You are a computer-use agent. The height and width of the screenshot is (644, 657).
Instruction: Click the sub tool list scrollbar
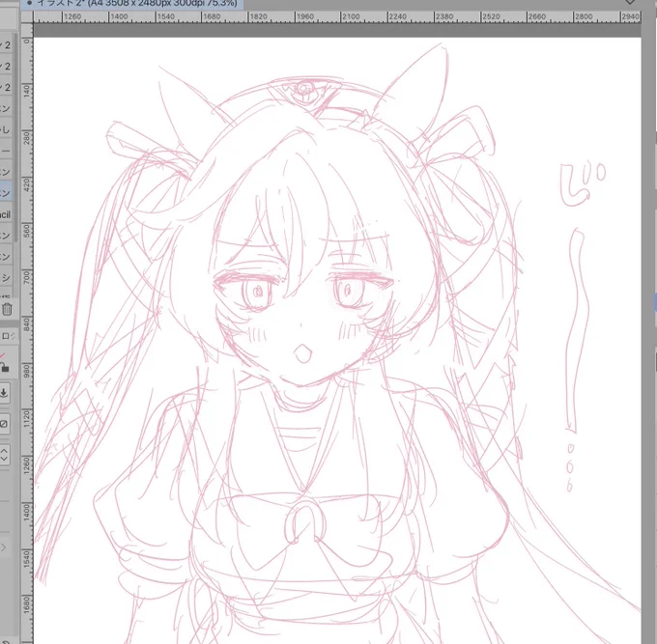[x=15, y=138]
